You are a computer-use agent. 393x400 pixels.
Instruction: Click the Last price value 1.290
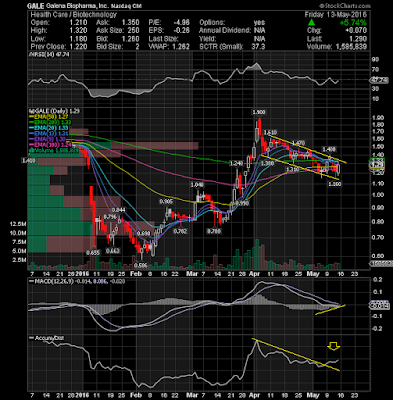point(358,39)
